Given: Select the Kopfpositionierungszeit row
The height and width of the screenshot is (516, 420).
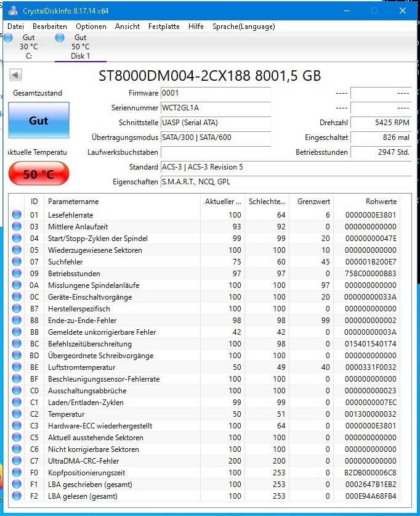Looking at the screenshot, I should (204, 473).
